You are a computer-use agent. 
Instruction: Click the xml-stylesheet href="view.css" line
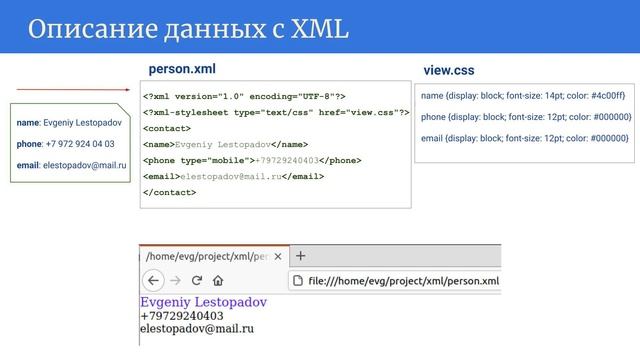(x=276, y=113)
